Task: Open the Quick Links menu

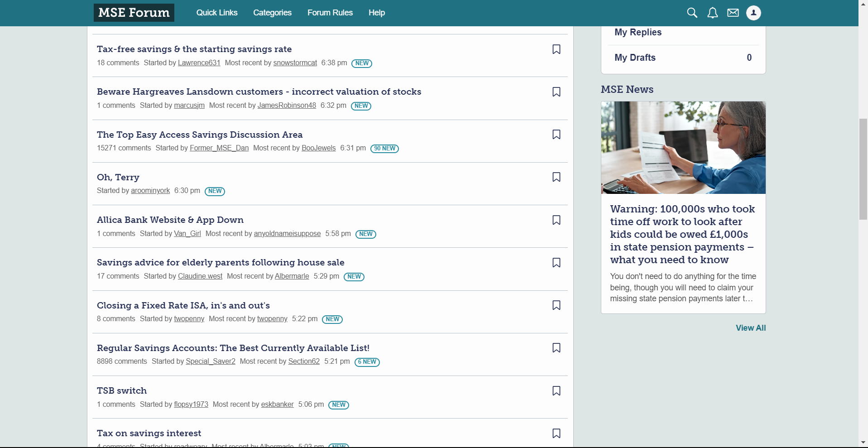Action: pyautogui.click(x=217, y=13)
